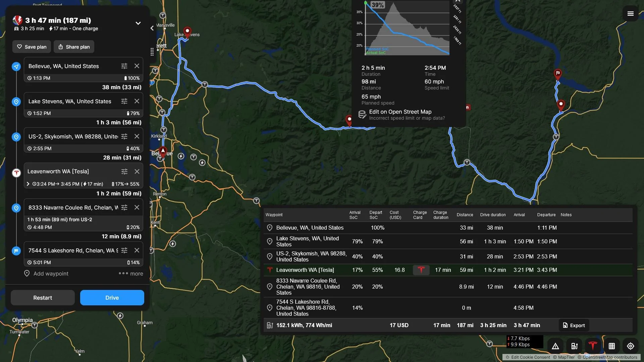Screen dimensions: 644x362
Task: Toggle the warning triangle map layer
Action: click(555, 346)
